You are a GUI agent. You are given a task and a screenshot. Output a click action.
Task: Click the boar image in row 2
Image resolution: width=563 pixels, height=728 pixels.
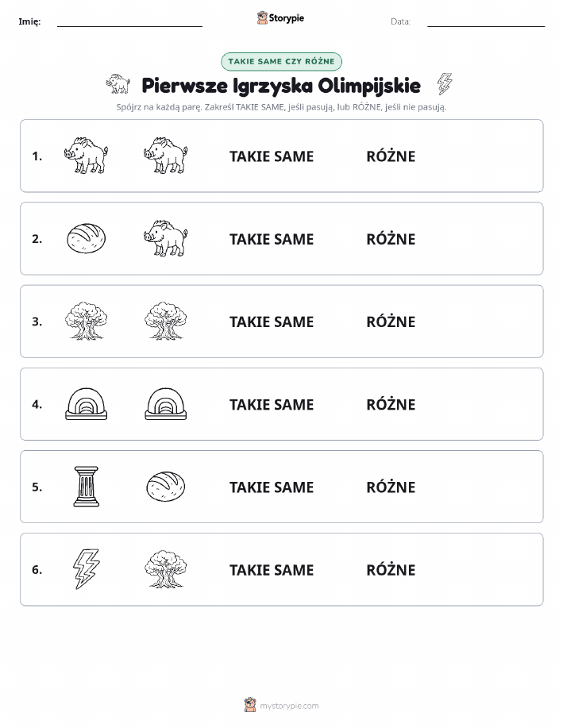coord(166,239)
